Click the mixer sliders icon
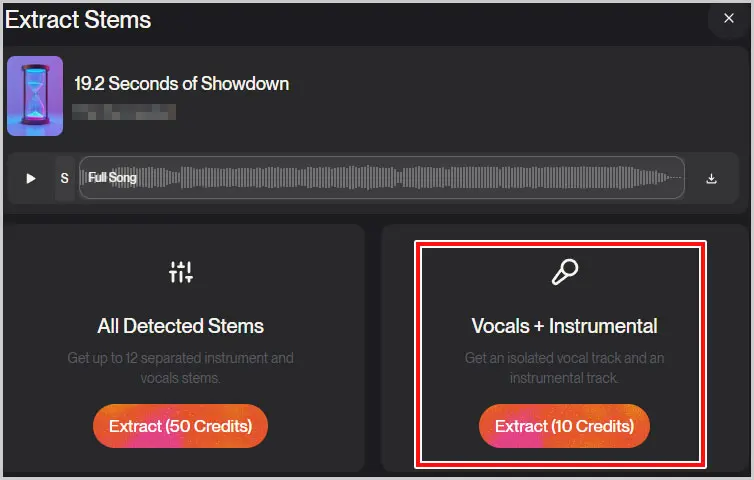754x480 pixels. point(181,272)
